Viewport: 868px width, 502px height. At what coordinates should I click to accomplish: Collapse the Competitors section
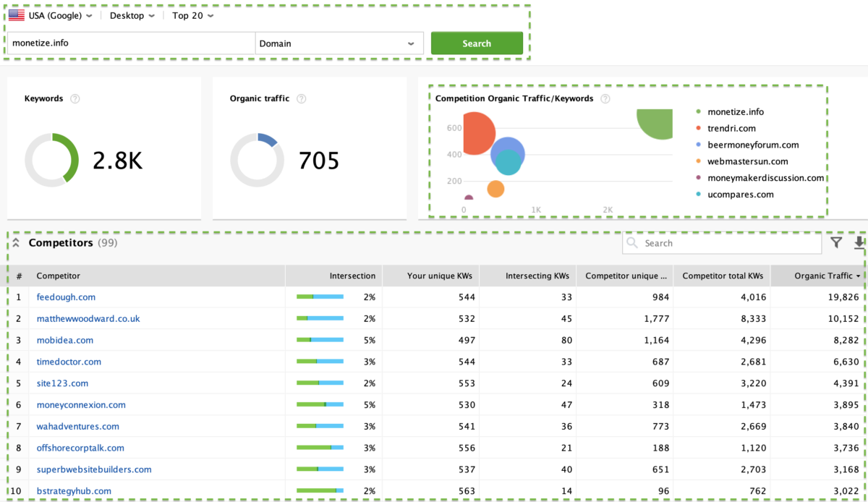tap(16, 243)
